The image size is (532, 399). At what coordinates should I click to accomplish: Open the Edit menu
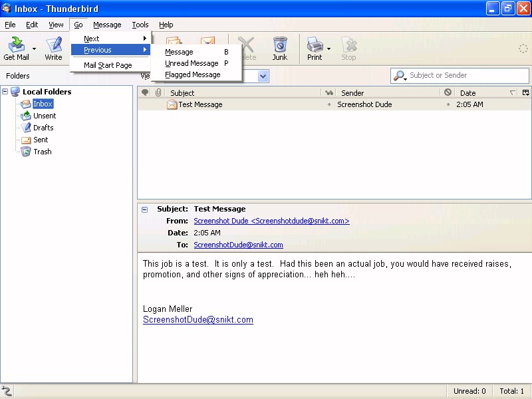click(32, 25)
